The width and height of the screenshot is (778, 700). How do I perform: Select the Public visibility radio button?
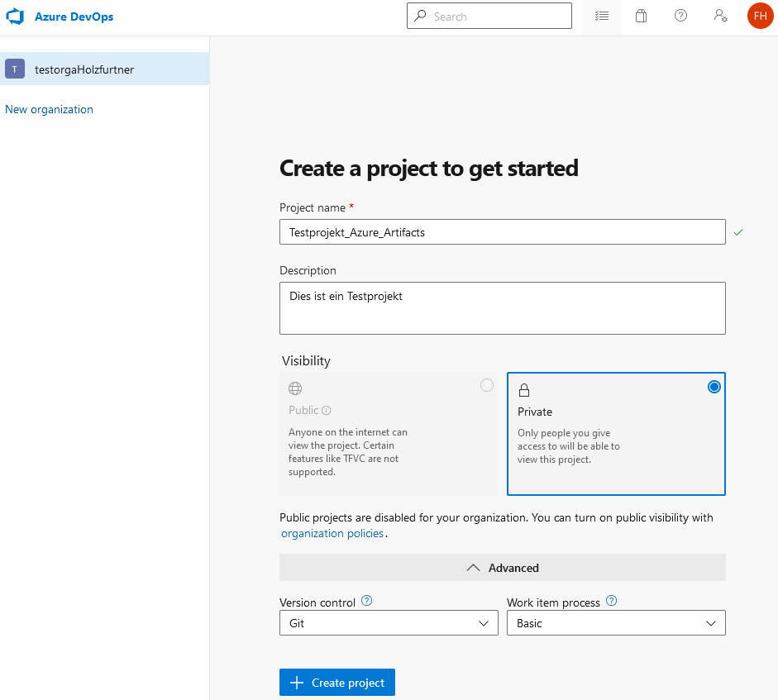click(487, 386)
